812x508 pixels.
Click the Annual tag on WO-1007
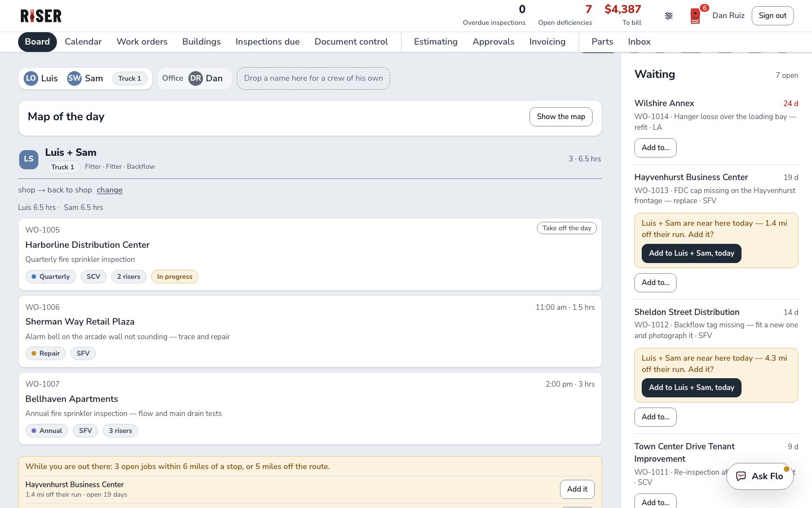click(x=47, y=431)
